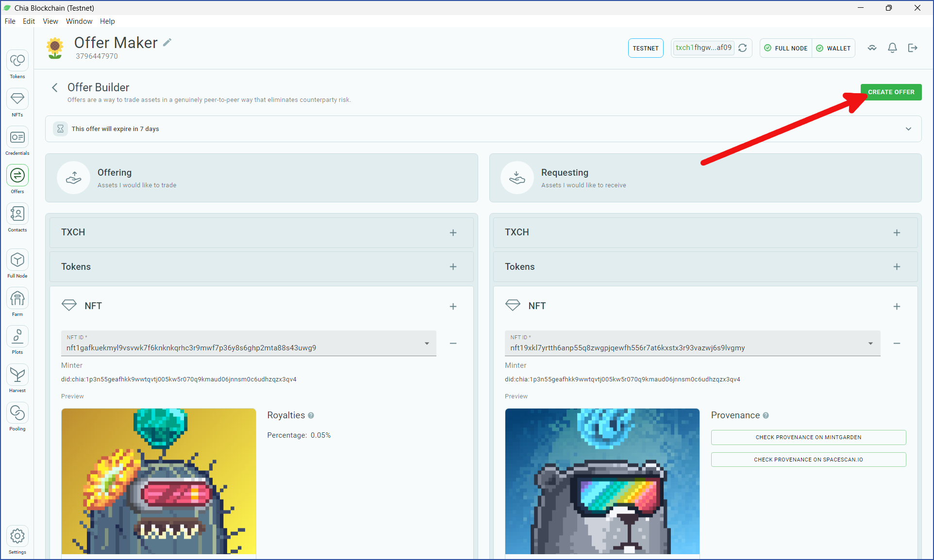Click the offered NFT ID field
The width and height of the screenshot is (934, 560).
coord(249,344)
